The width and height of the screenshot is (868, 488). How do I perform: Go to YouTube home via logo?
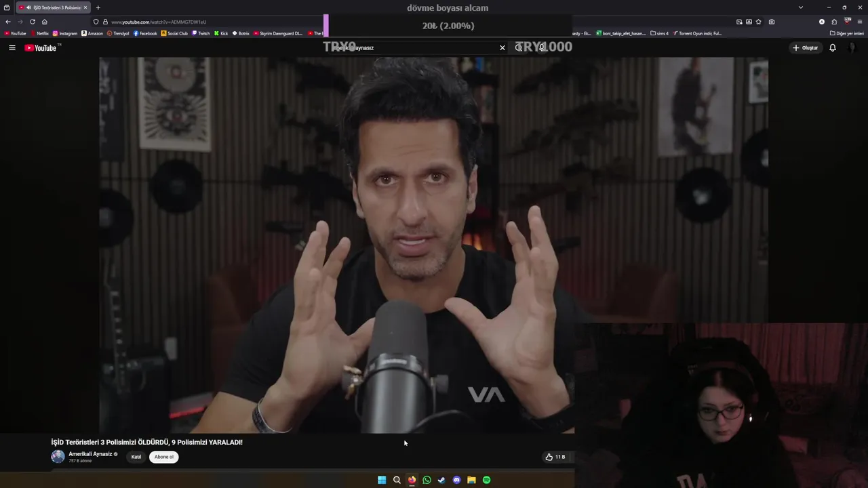(x=42, y=47)
